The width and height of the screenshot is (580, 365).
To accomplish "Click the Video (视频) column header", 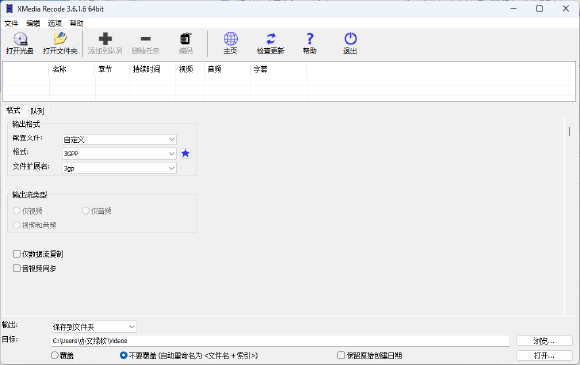I will [x=190, y=69].
